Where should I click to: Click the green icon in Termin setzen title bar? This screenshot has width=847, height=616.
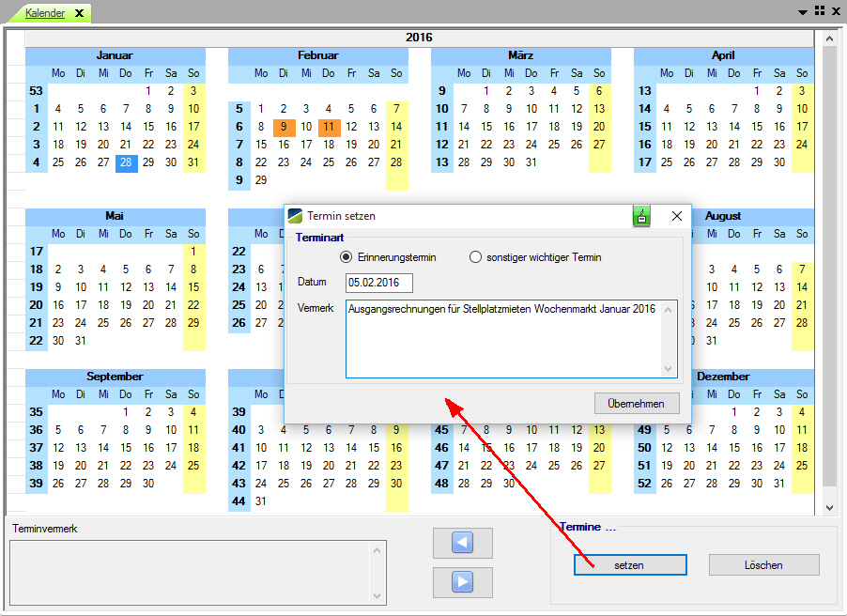click(642, 216)
